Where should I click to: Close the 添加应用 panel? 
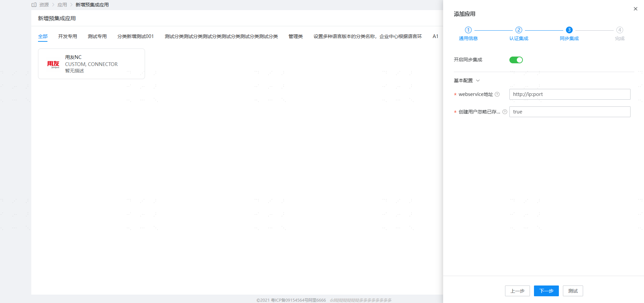coord(635,9)
